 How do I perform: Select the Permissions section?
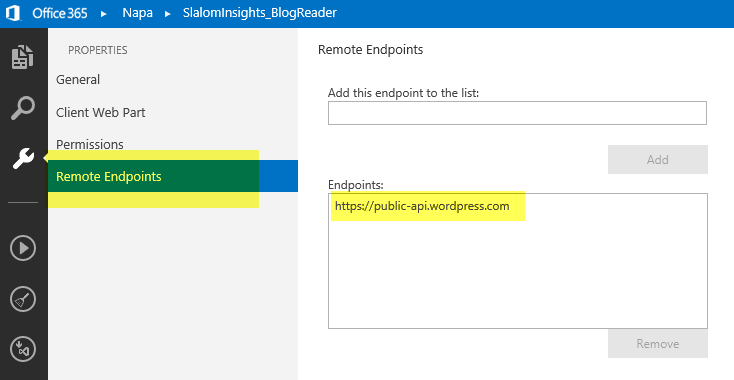click(x=90, y=144)
